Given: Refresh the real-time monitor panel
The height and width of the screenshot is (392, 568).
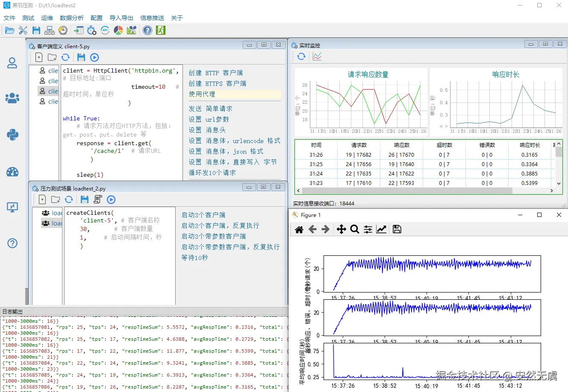Looking at the screenshot, I should pyautogui.click(x=301, y=56).
